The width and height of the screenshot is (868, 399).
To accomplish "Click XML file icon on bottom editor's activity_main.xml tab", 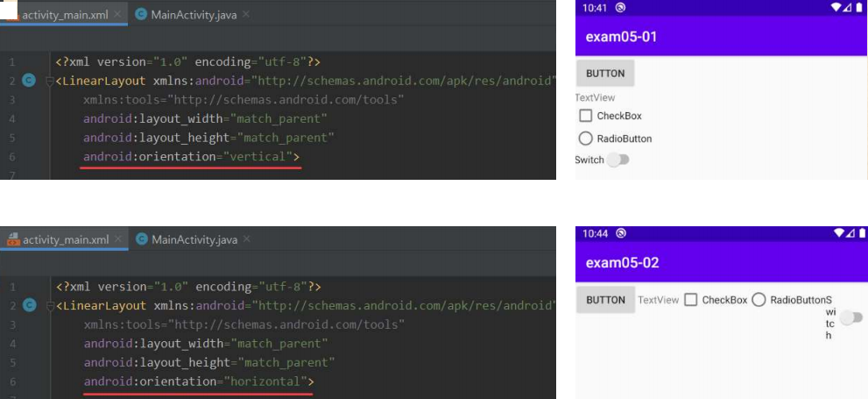I will (13, 239).
